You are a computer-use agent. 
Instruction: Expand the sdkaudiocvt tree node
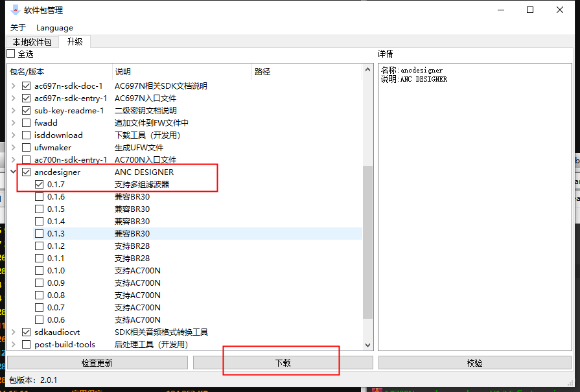click(14, 332)
